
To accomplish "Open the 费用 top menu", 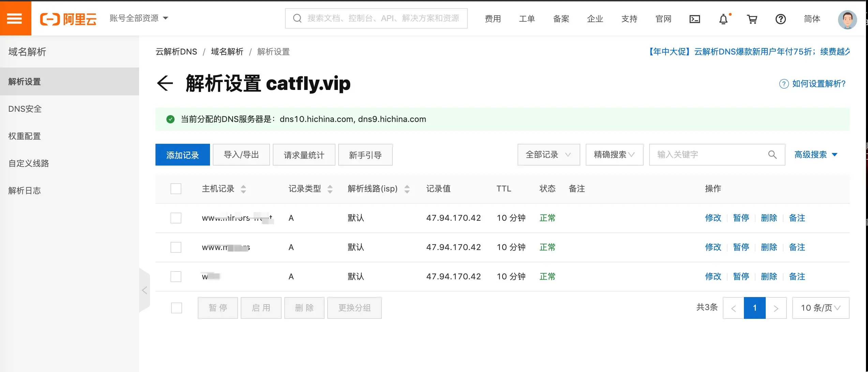I will pos(493,19).
